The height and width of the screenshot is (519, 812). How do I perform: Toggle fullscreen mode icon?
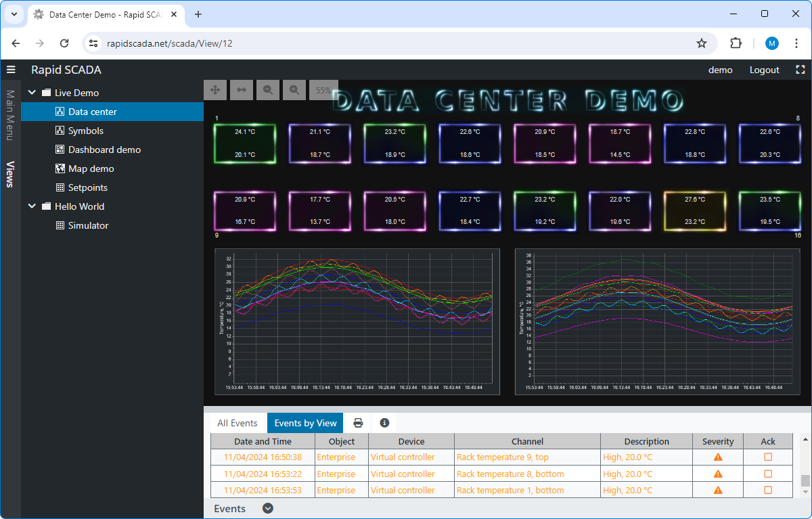pos(800,70)
